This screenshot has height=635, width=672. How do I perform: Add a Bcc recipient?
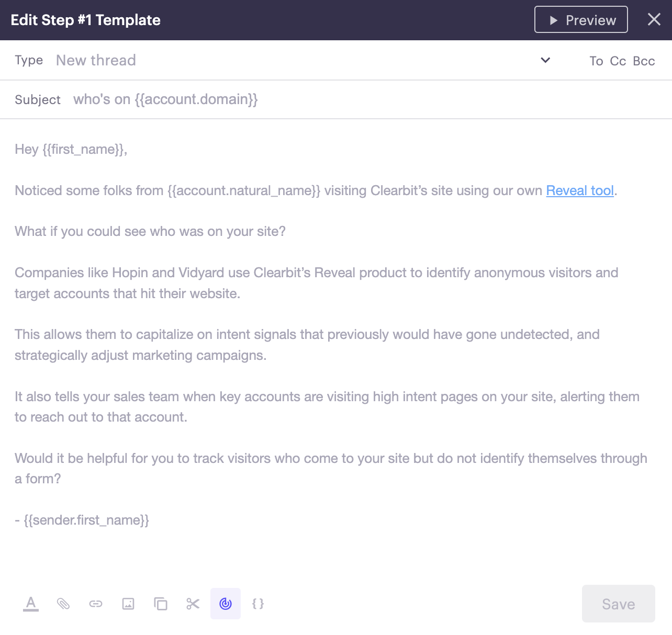coord(644,61)
